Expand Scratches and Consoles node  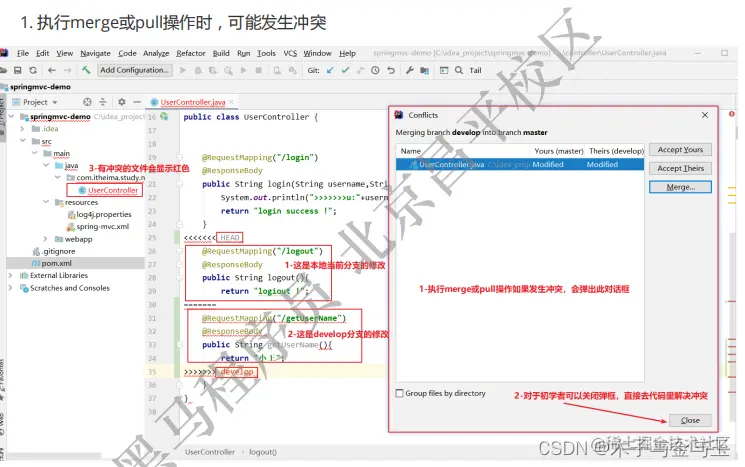click(10, 288)
